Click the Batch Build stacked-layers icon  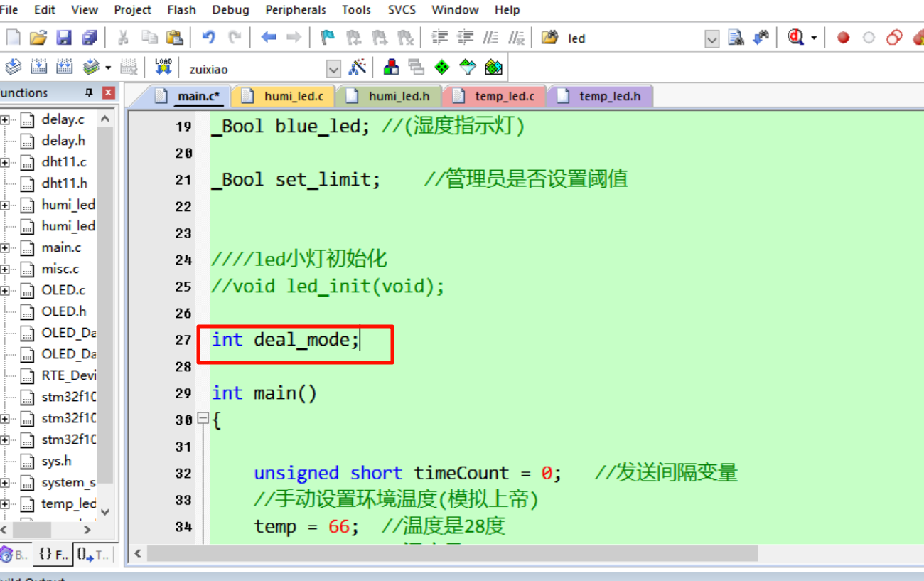point(90,67)
